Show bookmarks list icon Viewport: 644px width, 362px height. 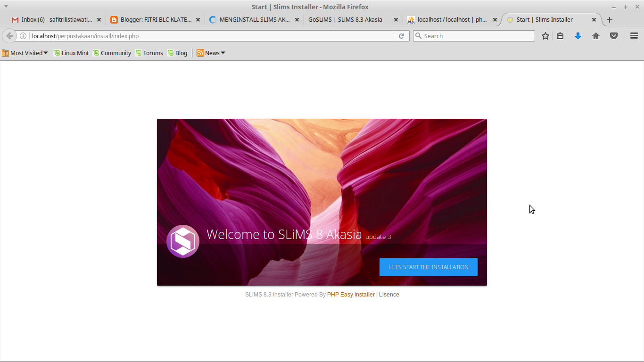tap(560, 36)
